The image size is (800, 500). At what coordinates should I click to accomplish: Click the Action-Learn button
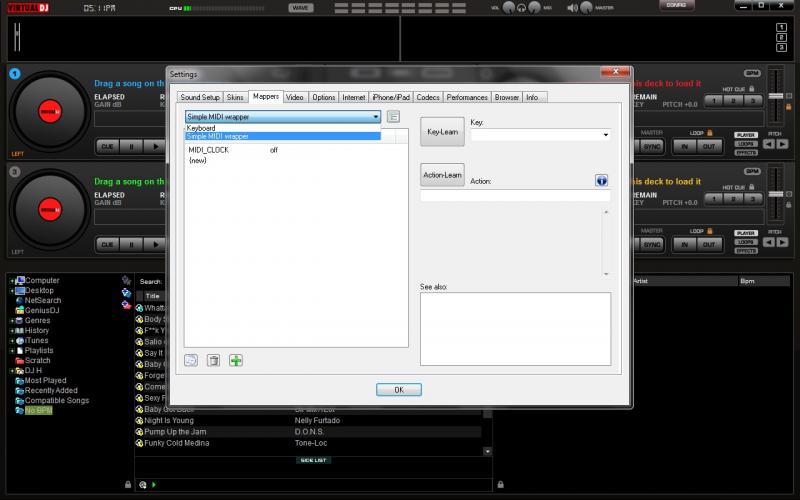point(442,175)
